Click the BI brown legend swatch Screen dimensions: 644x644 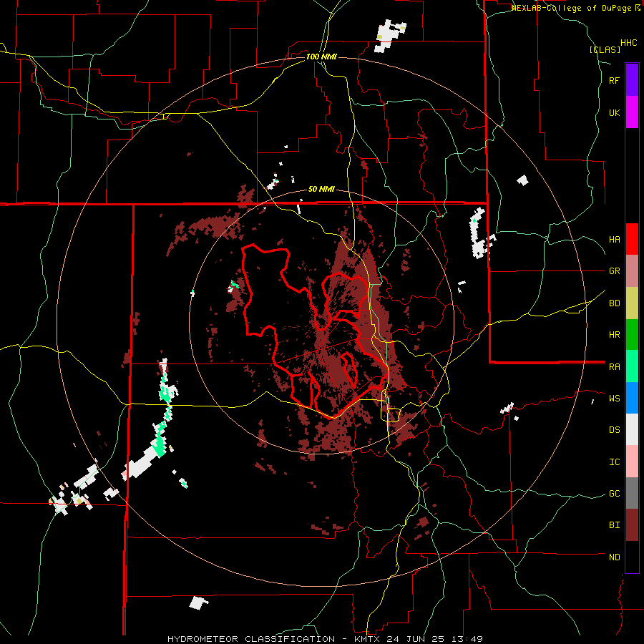point(632,525)
